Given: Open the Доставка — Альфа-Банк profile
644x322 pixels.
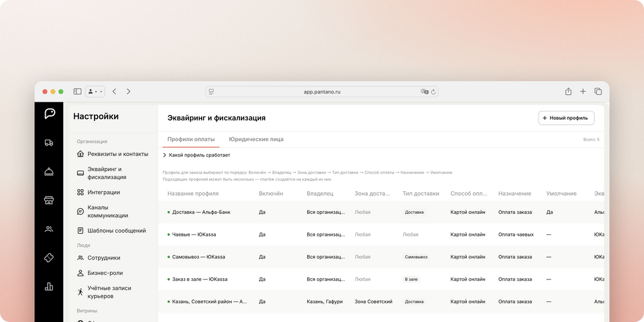Looking at the screenshot, I should pos(201,213).
